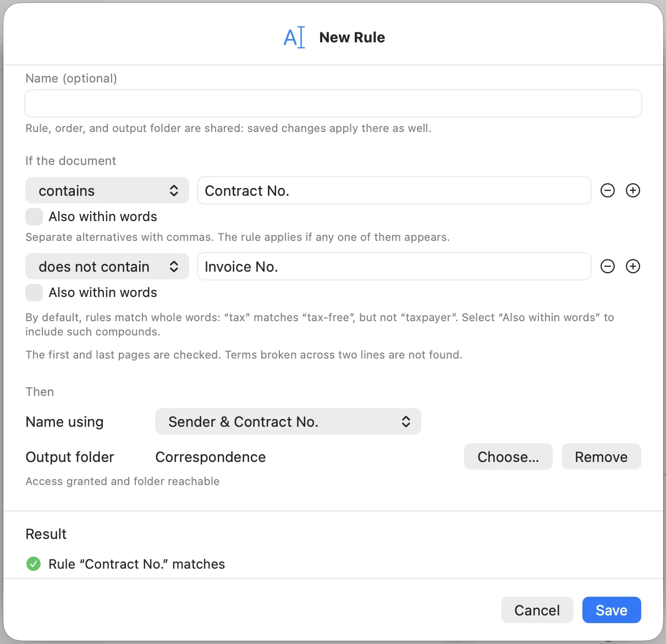Open the "contains" condition dropdown
Screen dimensions: 666x644
pos(107,191)
